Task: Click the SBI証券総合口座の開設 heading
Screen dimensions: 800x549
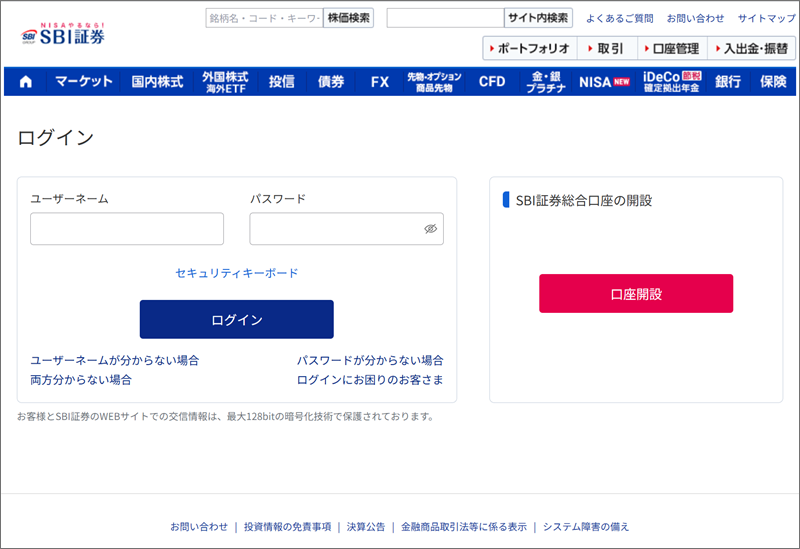Action: pyautogui.click(x=584, y=201)
